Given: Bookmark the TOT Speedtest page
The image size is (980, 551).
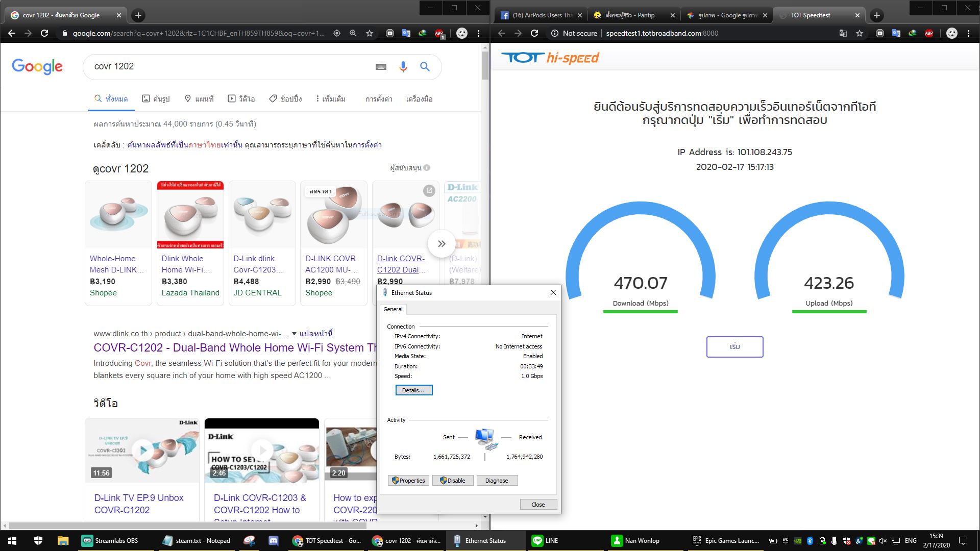Looking at the screenshot, I should 860,33.
